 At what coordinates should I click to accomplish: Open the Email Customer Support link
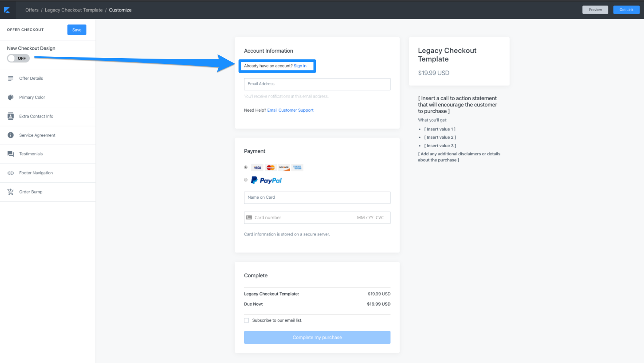click(290, 110)
